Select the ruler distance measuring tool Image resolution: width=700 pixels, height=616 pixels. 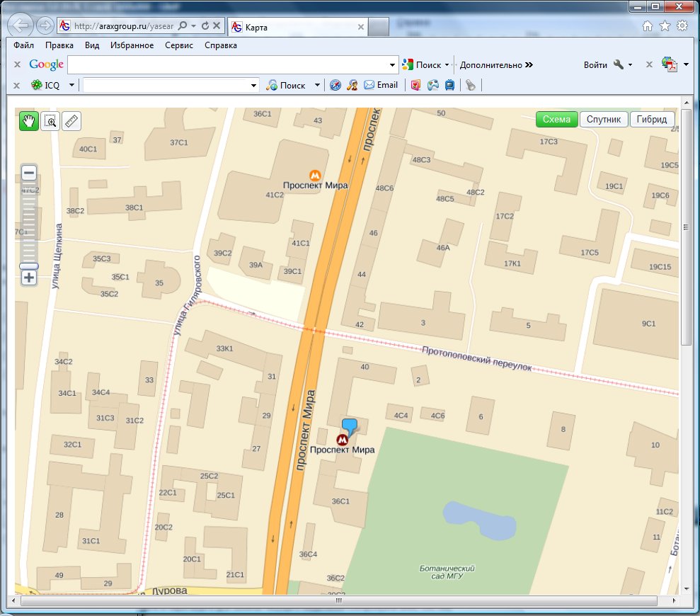tap(71, 121)
